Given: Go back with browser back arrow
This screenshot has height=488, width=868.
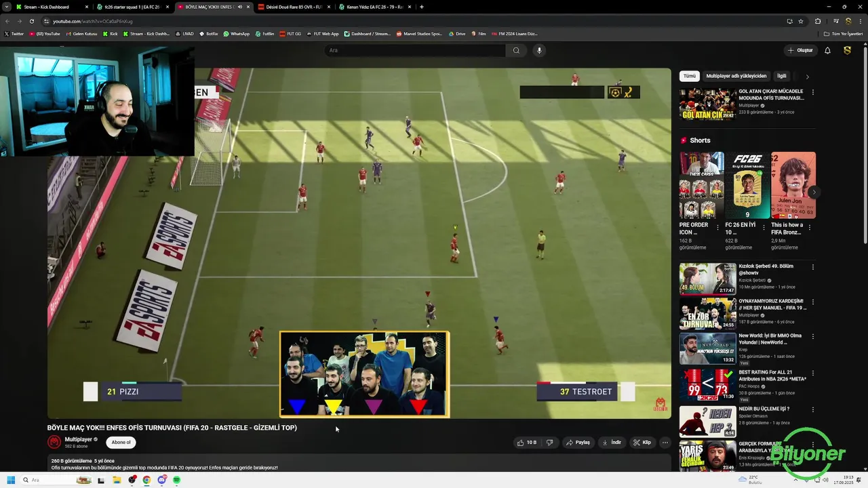Looking at the screenshot, I should click(8, 21).
